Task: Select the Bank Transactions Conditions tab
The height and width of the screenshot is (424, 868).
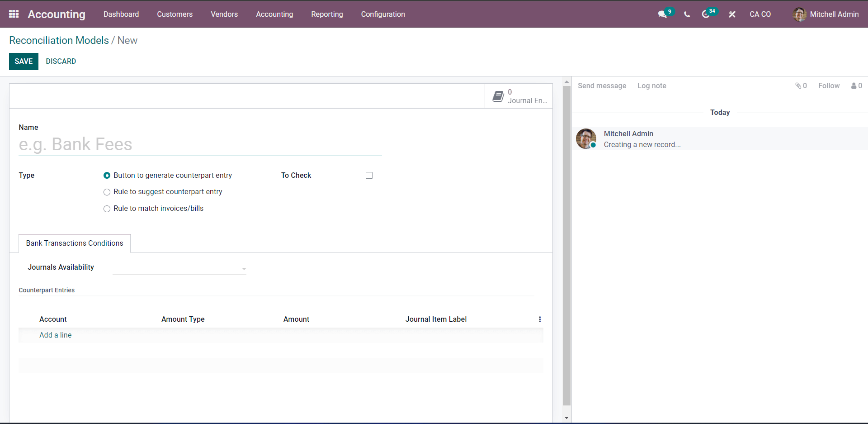Action: [x=75, y=243]
